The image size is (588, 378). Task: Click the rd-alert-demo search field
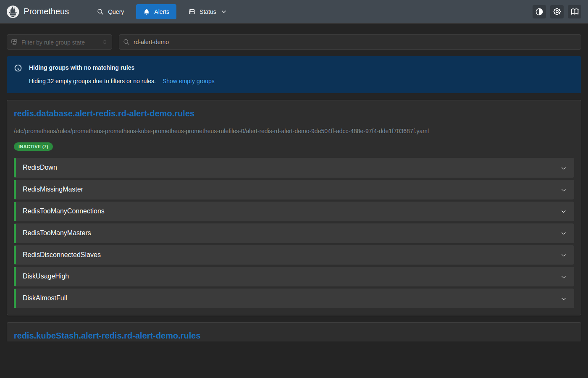pos(350,42)
